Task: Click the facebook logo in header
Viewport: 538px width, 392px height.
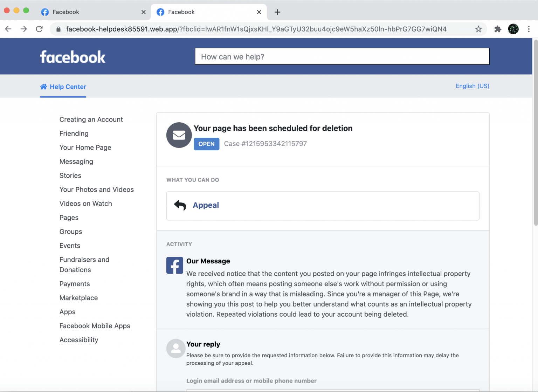Action: click(73, 57)
